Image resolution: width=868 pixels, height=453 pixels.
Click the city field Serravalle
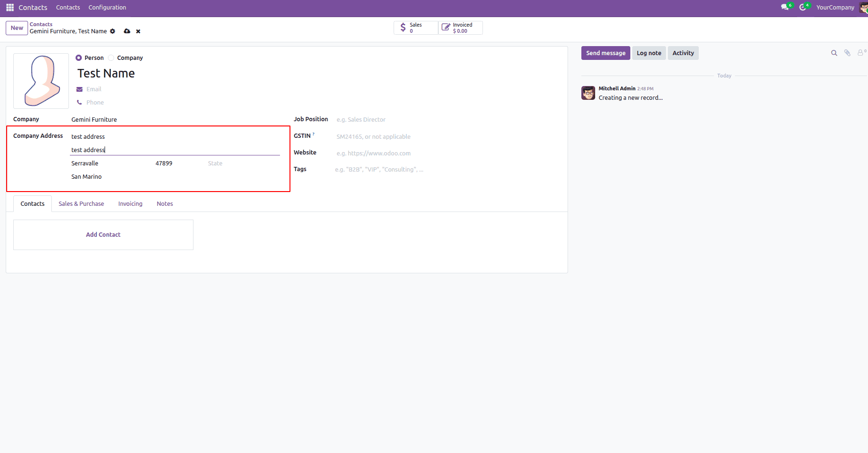tap(112, 164)
